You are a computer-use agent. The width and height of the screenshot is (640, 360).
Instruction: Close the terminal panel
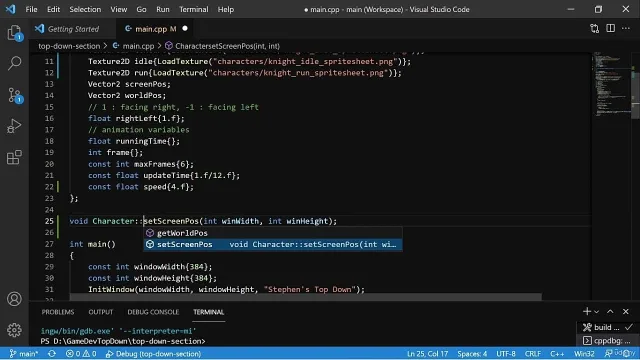pyautogui.click(x=626, y=311)
